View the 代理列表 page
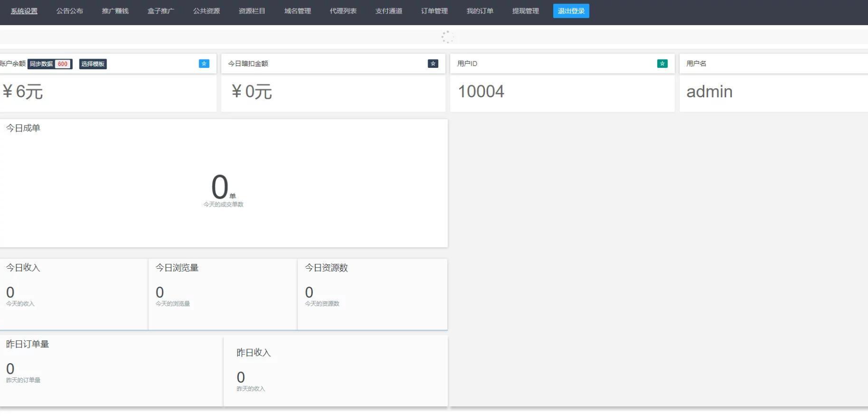868x416 pixels. 343,11
